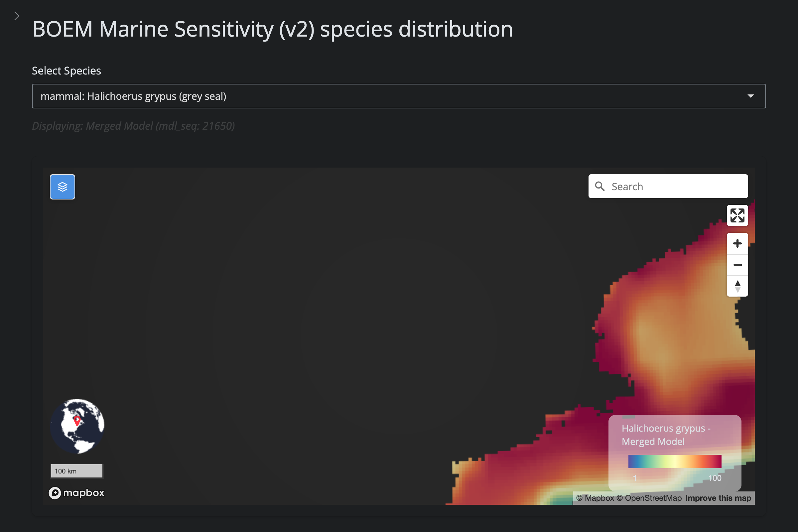Screen dimensions: 798x532
Task: Click the Mapbox logo
Action: click(x=77, y=493)
